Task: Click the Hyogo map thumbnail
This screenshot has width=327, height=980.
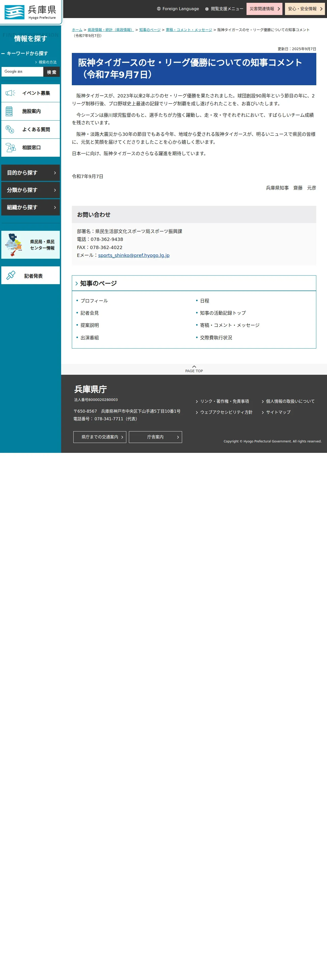Action: click(x=14, y=245)
